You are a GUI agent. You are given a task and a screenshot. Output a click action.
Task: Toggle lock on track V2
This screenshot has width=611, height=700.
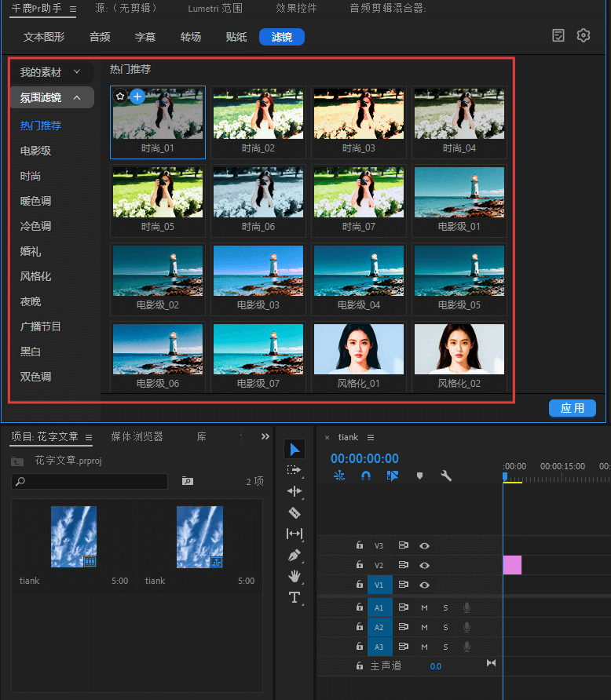tap(359, 565)
